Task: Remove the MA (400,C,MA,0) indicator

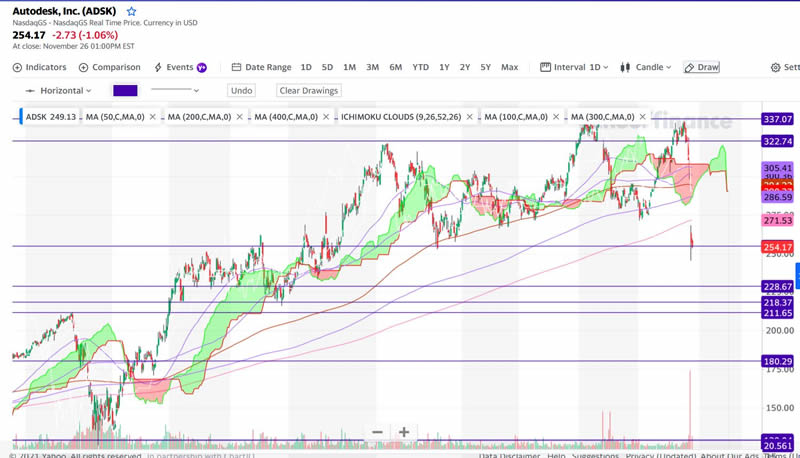Action: tap(326, 117)
